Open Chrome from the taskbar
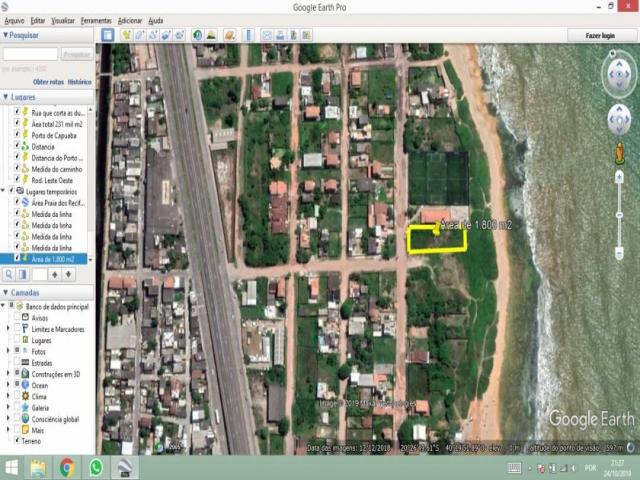Image resolution: width=640 pixels, height=480 pixels. coord(67,467)
